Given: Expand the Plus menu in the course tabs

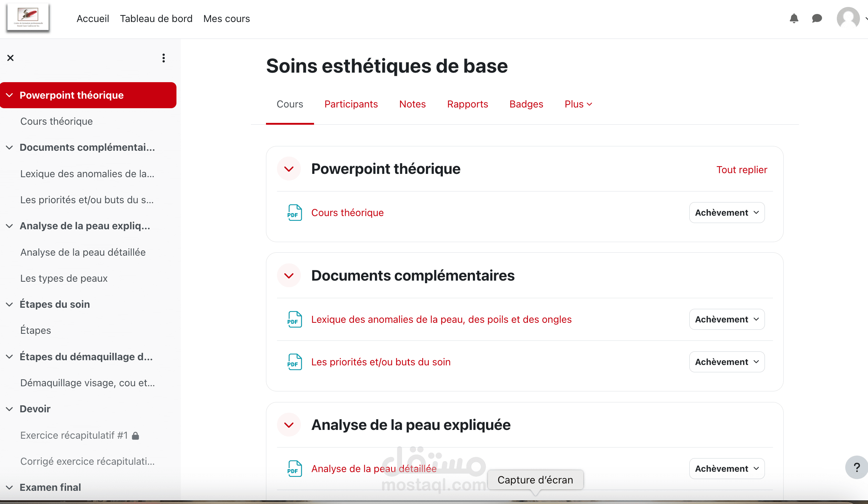Looking at the screenshot, I should [x=578, y=104].
